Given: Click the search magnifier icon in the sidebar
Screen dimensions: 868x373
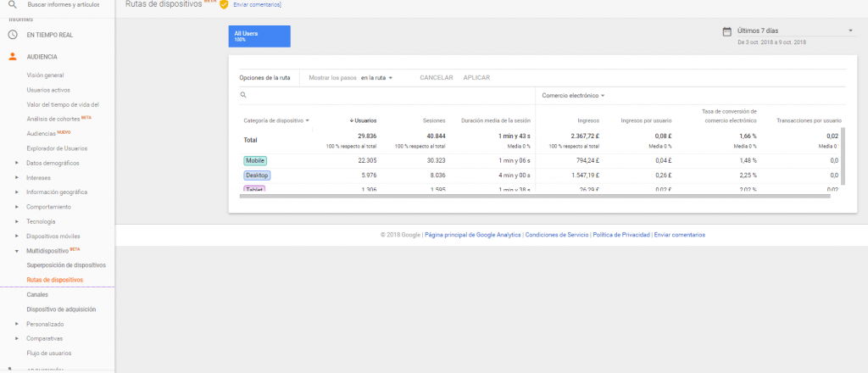Looking at the screenshot, I should 12,4.
